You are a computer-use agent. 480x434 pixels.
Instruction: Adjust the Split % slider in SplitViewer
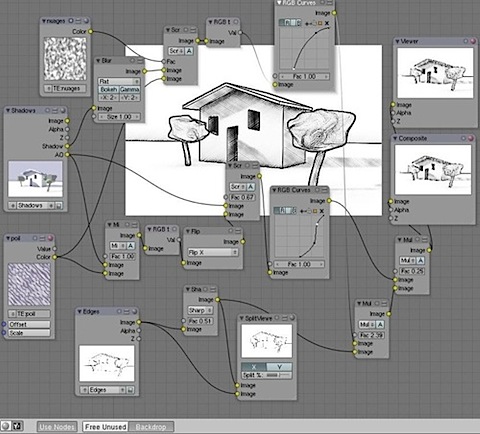click(267, 375)
